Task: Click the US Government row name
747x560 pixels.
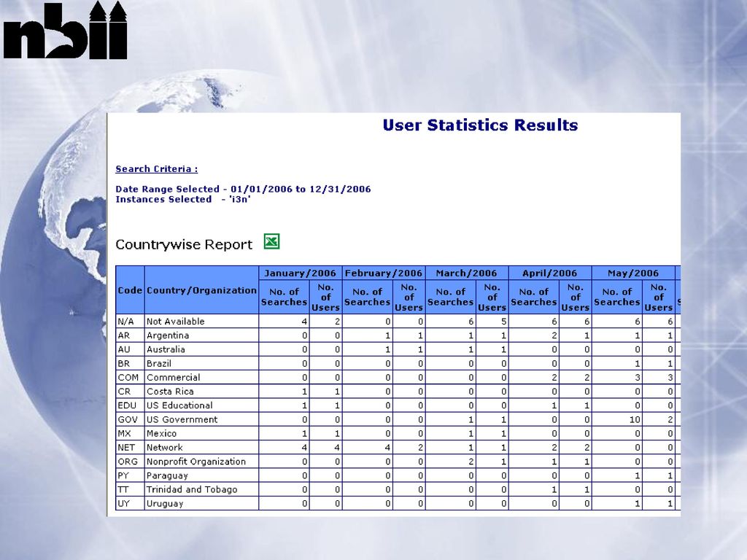Action: [182, 419]
